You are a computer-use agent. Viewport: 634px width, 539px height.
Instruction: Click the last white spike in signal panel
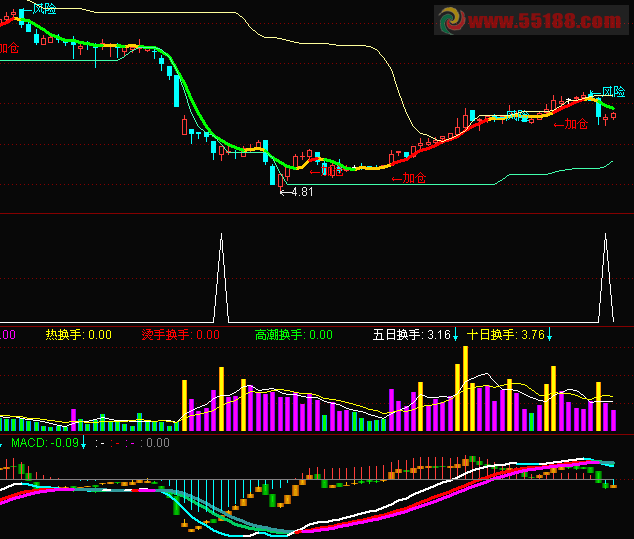(606, 277)
